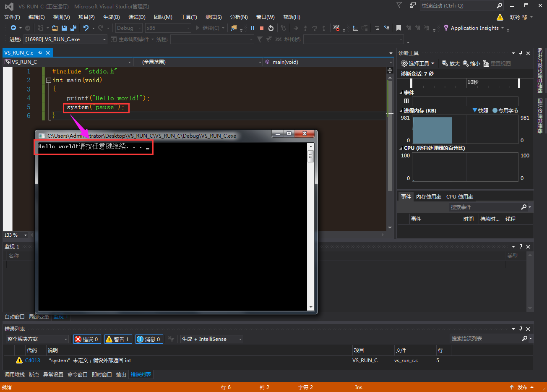Collapse the main function code block
The width and height of the screenshot is (547, 392).
49,80
